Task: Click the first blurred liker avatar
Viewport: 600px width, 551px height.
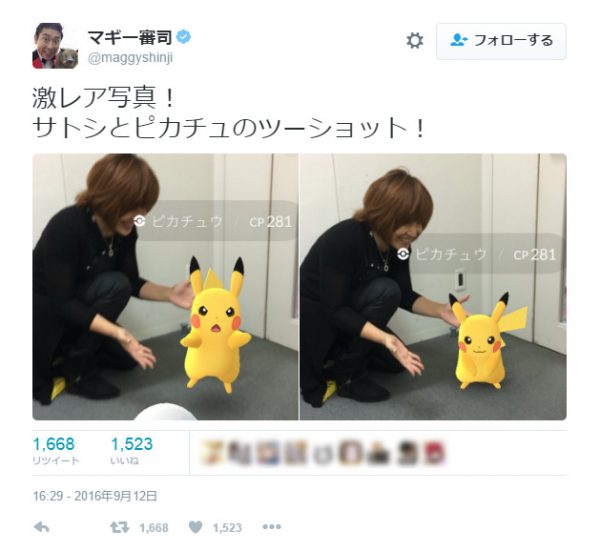Action: click(x=213, y=452)
